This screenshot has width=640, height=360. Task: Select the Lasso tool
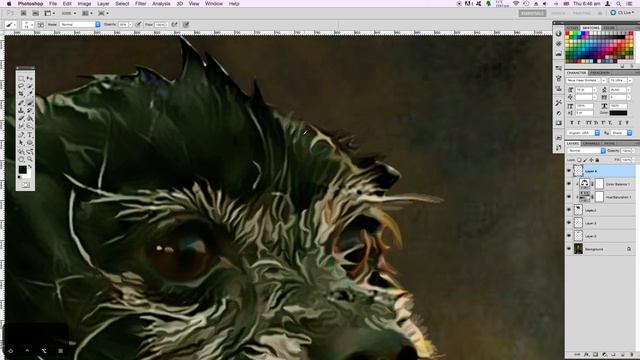21,86
